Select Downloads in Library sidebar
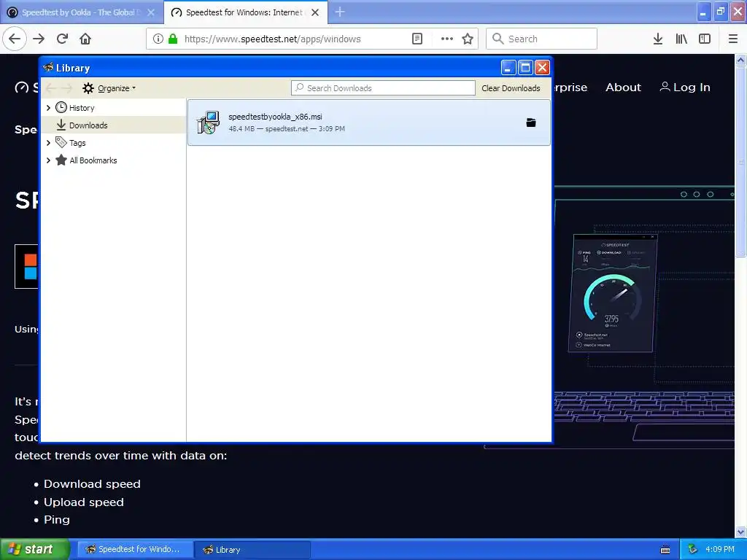 click(x=113, y=125)
